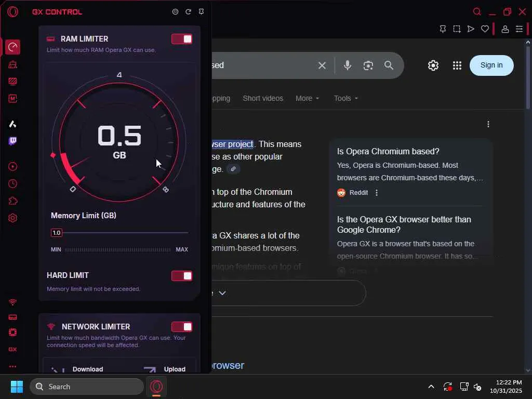Screen dimensions: 532x399
Task: Click the Opera GX taskbar icon
Action: [x=156, y=387]
